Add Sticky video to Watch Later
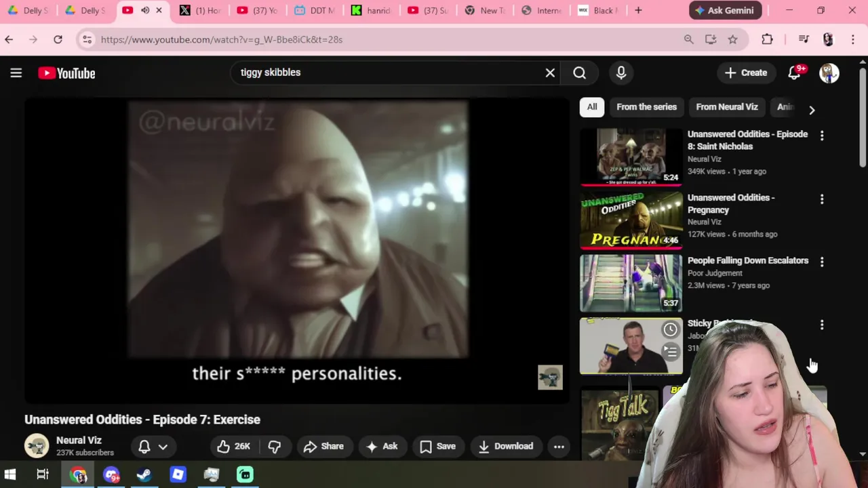Screen dimensions: 868x488 670,329
